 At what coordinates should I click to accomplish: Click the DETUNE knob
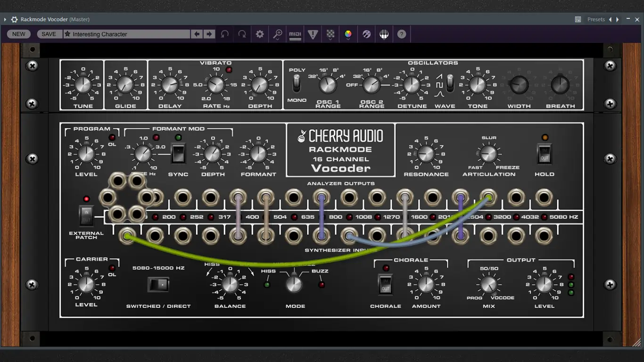click(x=412, y=85)
